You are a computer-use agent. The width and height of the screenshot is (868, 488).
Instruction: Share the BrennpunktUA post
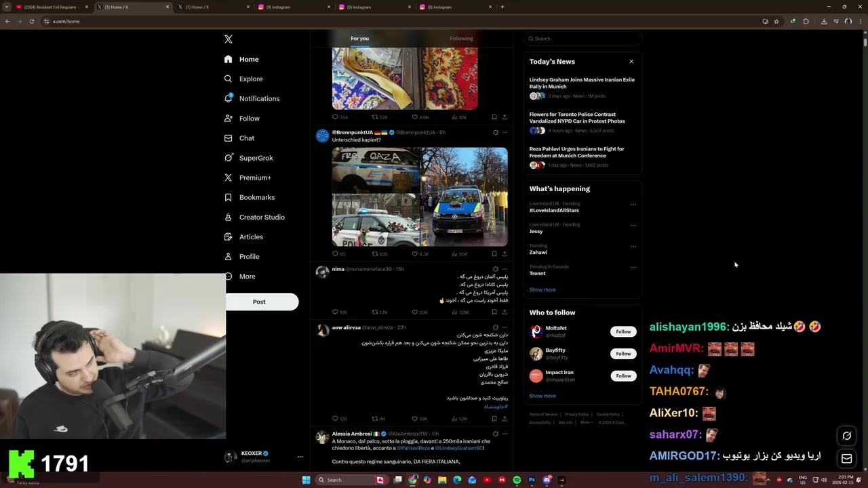(x=504, y=253)
